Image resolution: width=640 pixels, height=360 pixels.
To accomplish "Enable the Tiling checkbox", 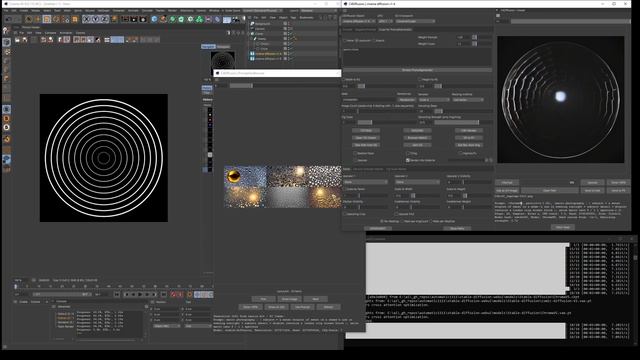I will [x=408, y=153].
